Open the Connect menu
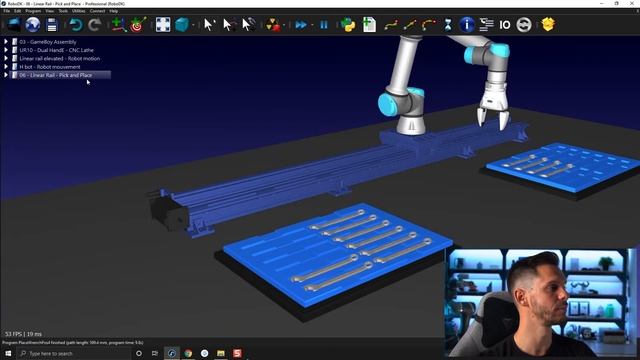 [97, 11]
